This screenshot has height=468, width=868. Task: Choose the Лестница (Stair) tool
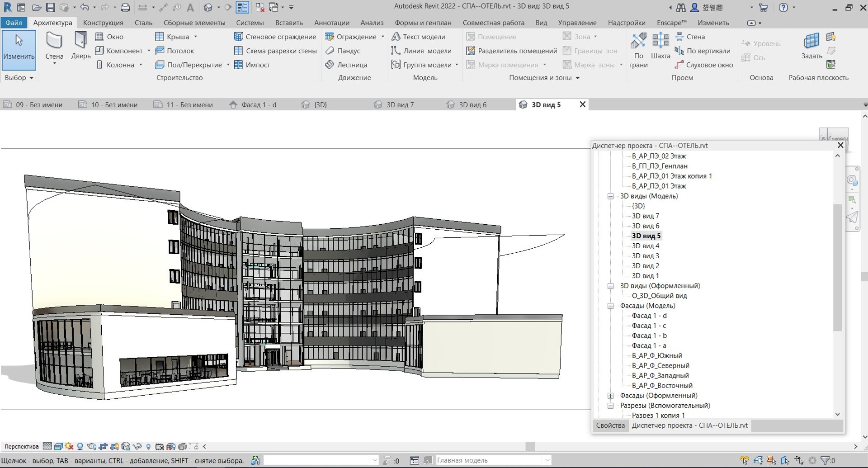(x=346, y=65)
